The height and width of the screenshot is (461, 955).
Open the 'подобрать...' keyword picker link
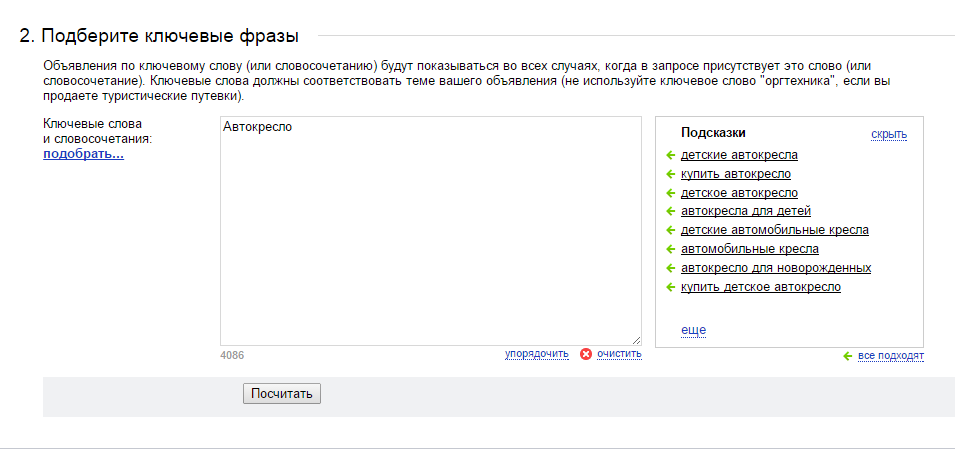pos(83,154)
